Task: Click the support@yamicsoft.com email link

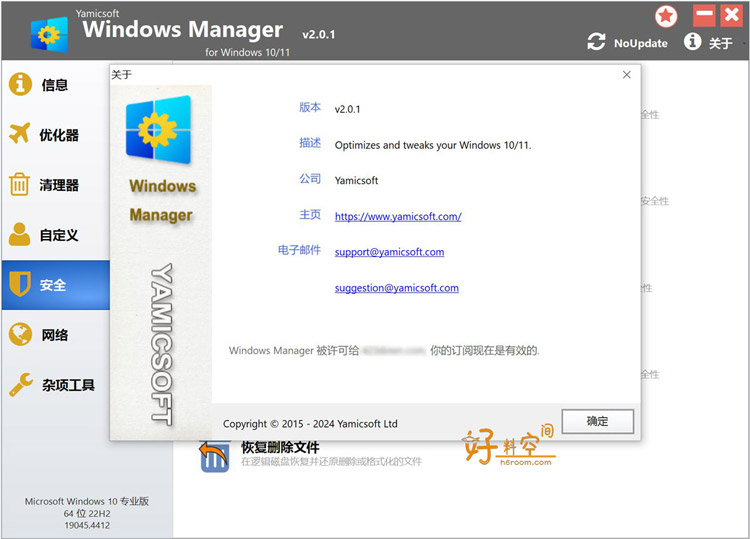Action: pos(389,252)
